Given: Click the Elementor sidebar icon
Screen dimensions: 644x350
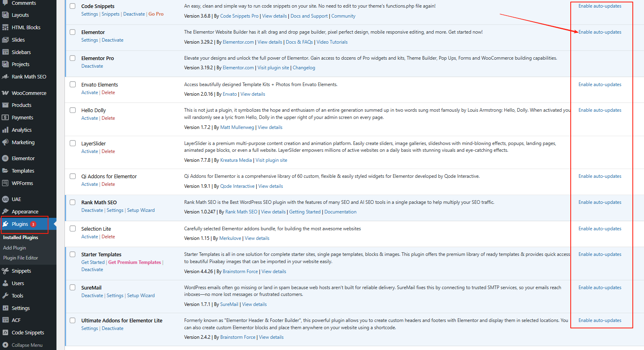Looking at the screenshot, I should pyautogui.click(x=5, y=158).
